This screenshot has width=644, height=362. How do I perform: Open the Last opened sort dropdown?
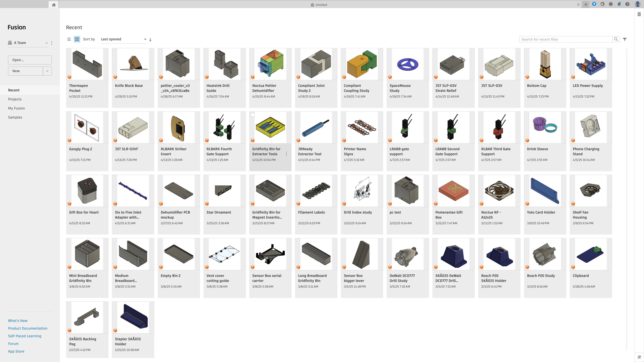(123, 39)
